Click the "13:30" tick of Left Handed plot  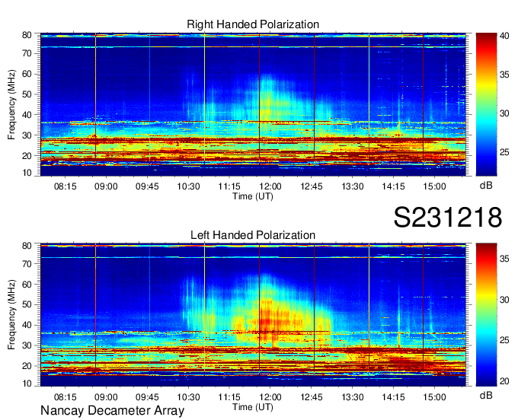[353, 397]
